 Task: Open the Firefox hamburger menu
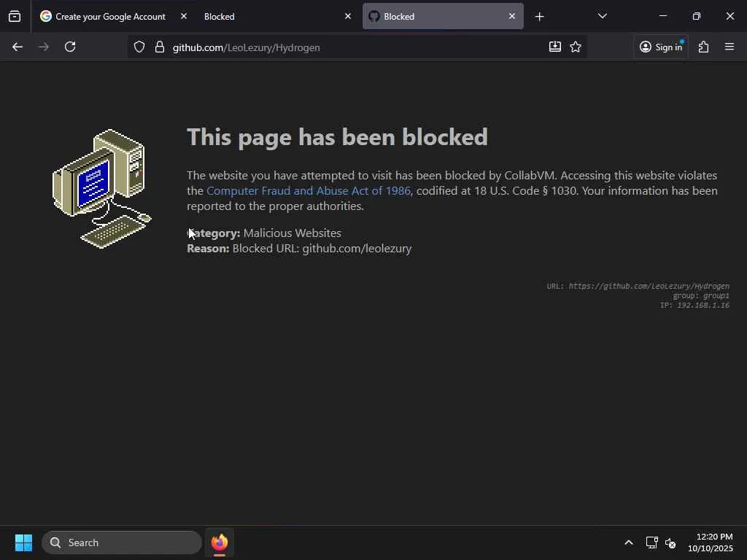click(729, 47)
